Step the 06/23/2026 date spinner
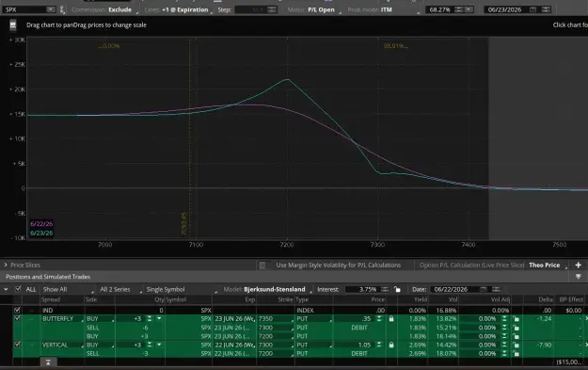 pos(546,9)
